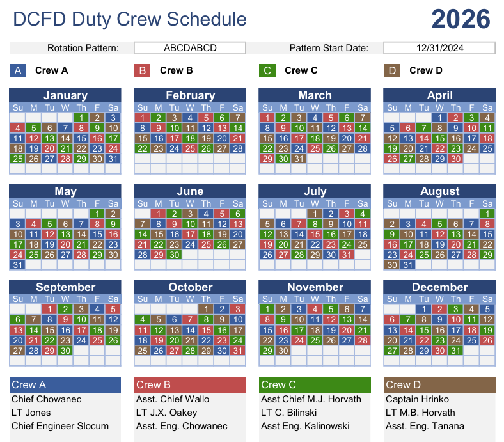Select the August month header
Screen dimensions: 504x442
(439, 191)
